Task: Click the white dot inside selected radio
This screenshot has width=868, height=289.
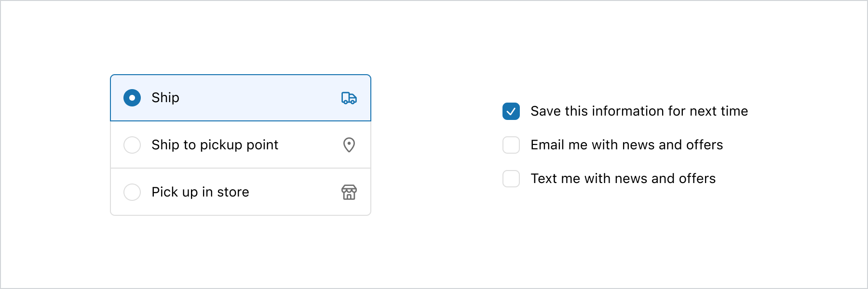Action: pyautogui.click(x=132, y=98)
